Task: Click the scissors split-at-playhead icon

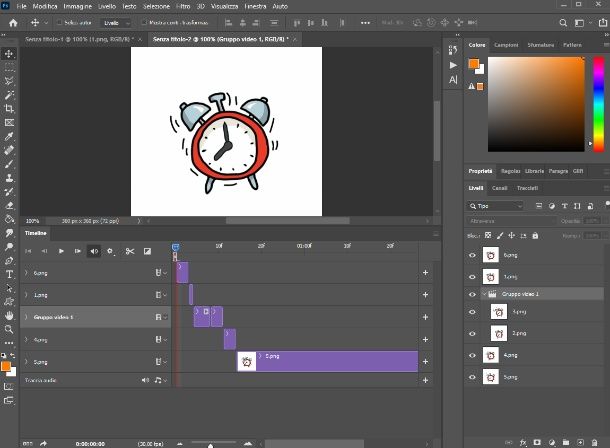Action: tap(130, 251)
